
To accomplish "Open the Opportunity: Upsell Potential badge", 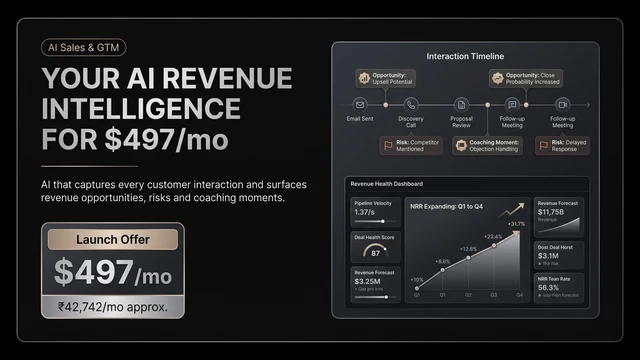I will click(x=385, y=78).
